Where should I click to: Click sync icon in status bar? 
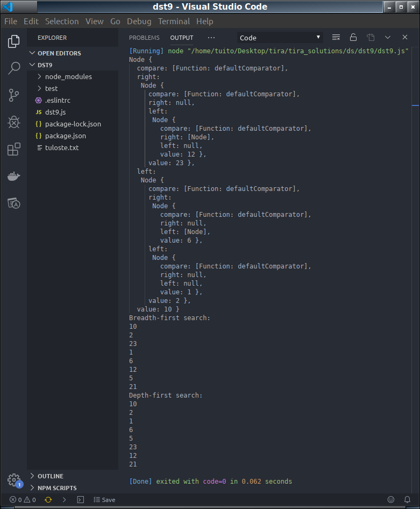[x=48, y=500]
